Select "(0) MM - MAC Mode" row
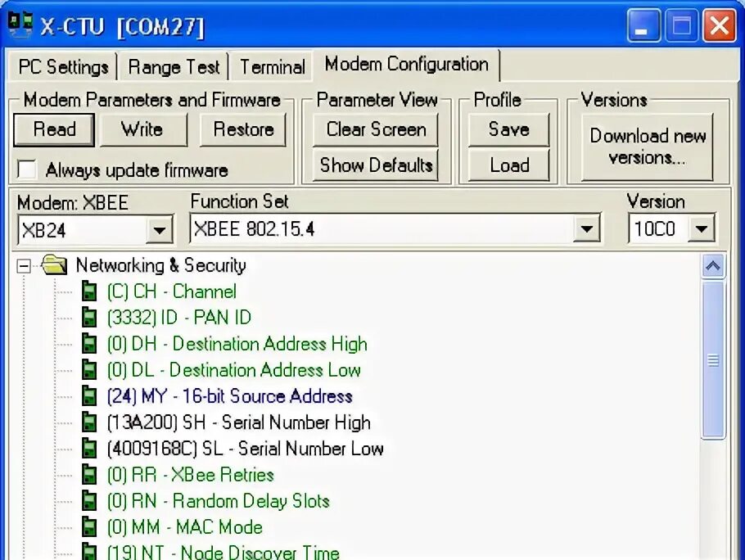This screenshot has width=745, height=560. tap(185, 526)
